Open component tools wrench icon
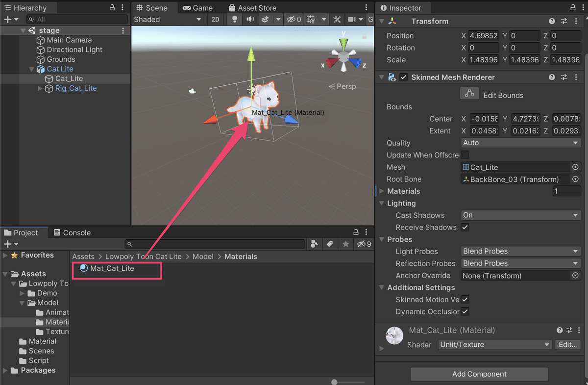 point(337,20)
